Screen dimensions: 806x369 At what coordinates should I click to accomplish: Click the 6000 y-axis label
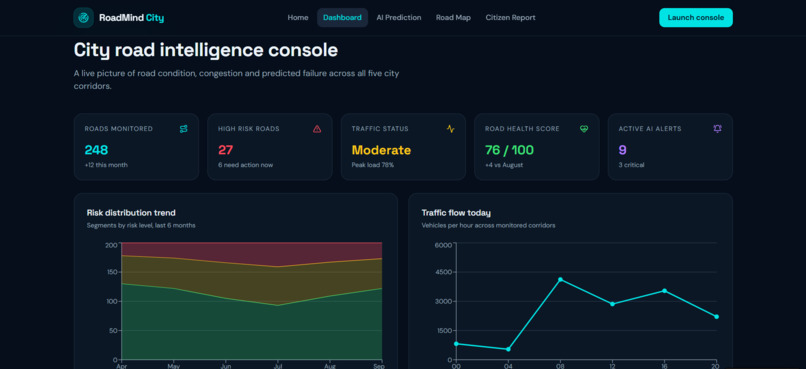pyautogui.click(x=443, y=245)
